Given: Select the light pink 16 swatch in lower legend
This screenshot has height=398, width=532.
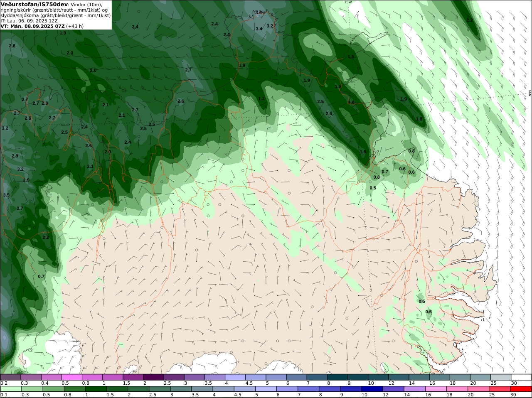Looking at the screenshot, I should 436,389.
